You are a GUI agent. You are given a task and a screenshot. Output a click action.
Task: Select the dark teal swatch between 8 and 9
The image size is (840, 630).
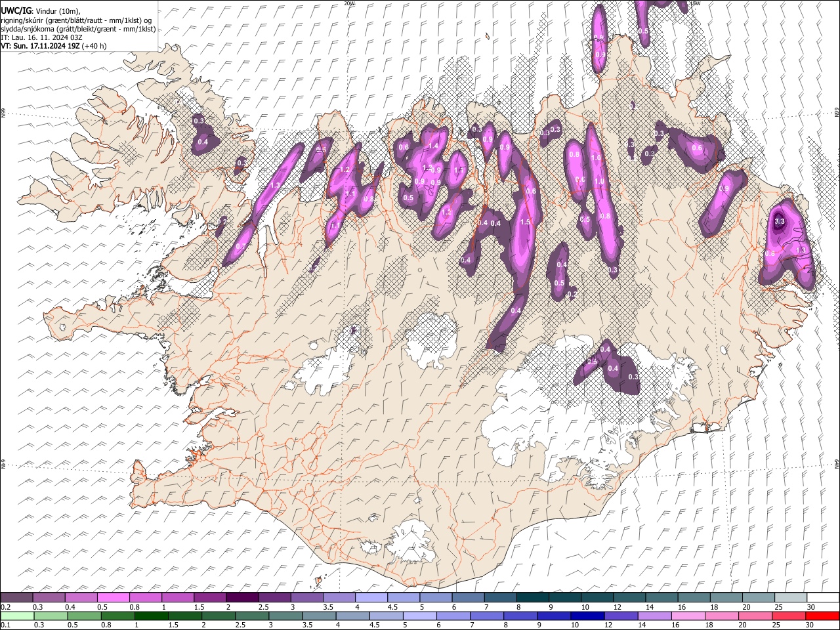tap(532, 598)
